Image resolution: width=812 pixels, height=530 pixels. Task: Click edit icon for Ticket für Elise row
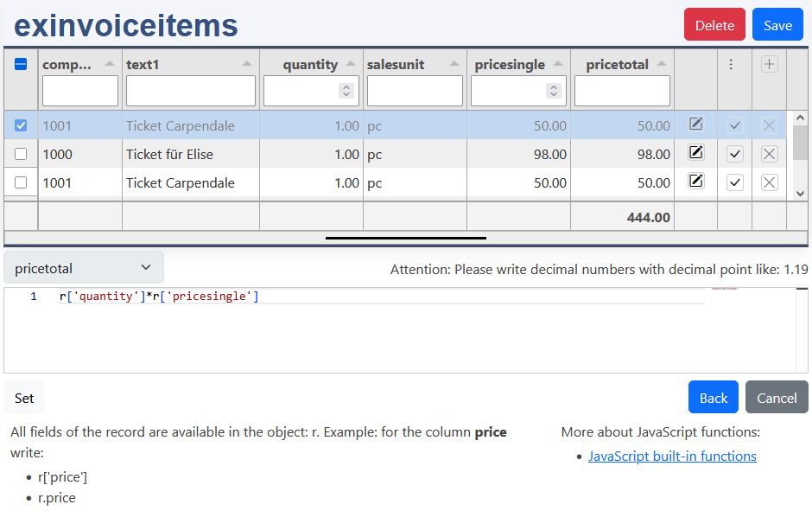click(x=695, y=153)
